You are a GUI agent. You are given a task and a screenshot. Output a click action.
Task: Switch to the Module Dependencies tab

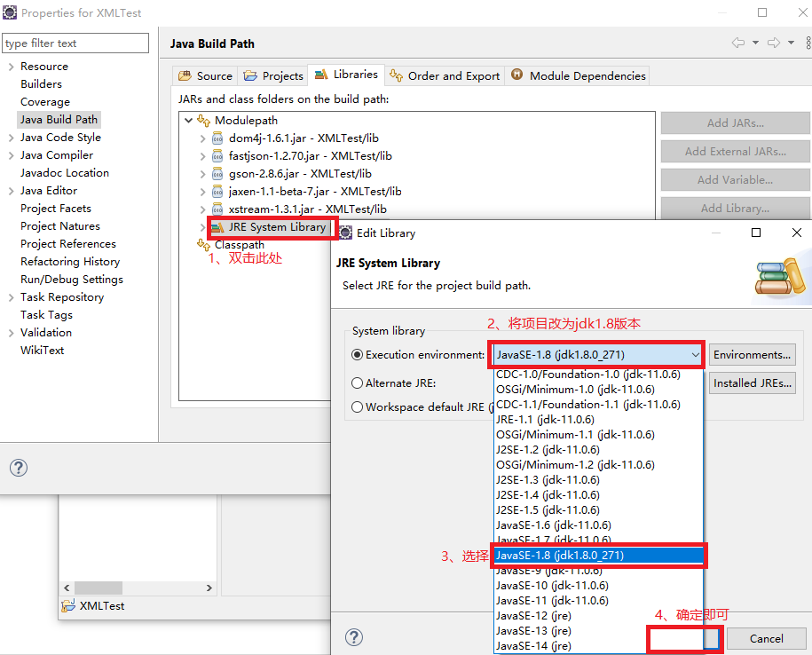(578, 75)
